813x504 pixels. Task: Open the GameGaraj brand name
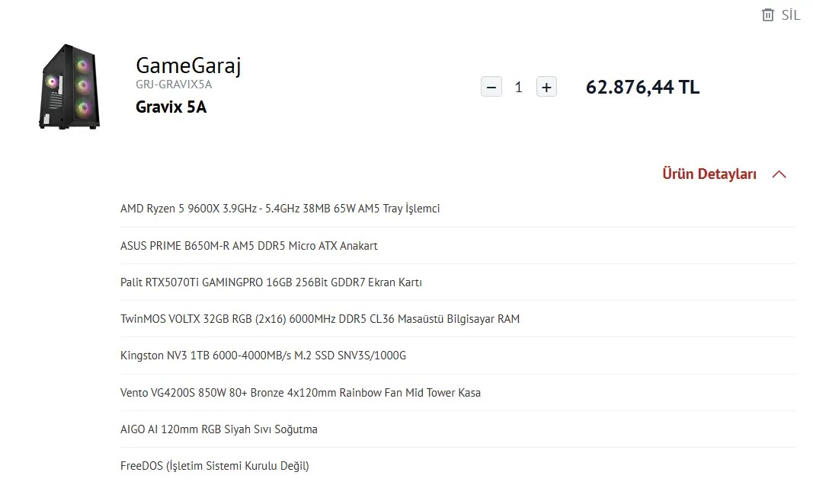tap(189, 65)
